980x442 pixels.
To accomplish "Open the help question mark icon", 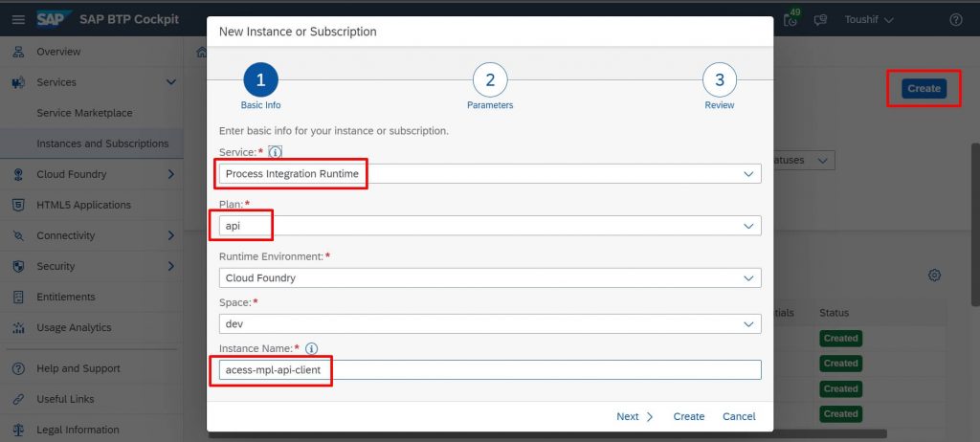I will [x=956, y=19].
